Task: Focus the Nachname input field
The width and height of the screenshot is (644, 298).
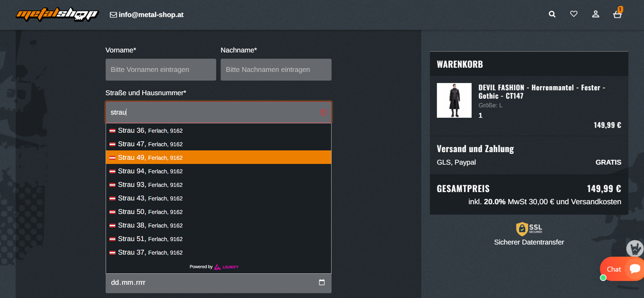Action: tap(276, 70)
